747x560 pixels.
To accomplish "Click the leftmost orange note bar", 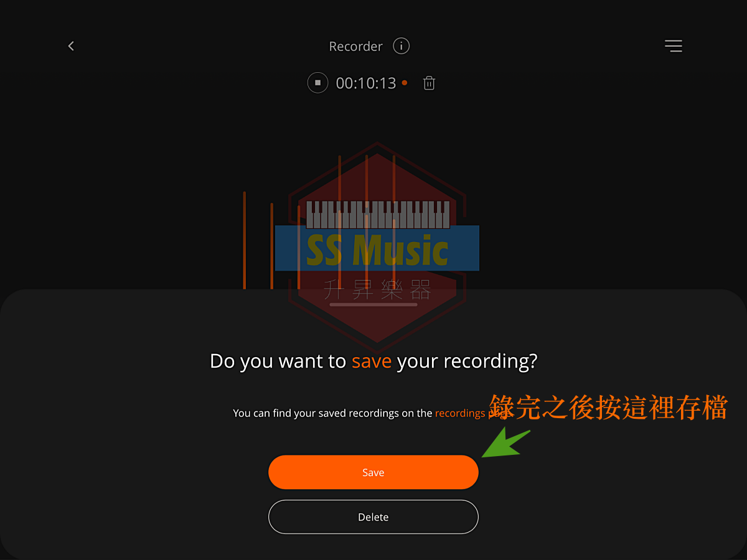I will coord(245,240).
